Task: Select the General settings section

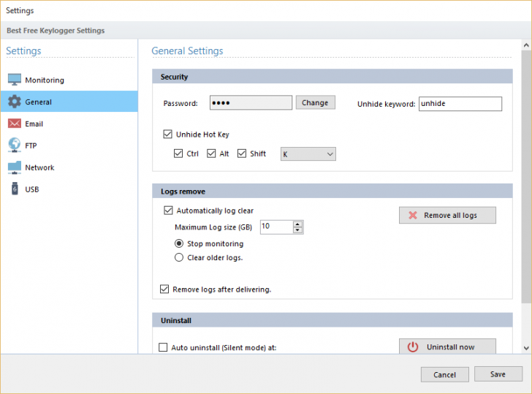Action: [x=69, y=102]
